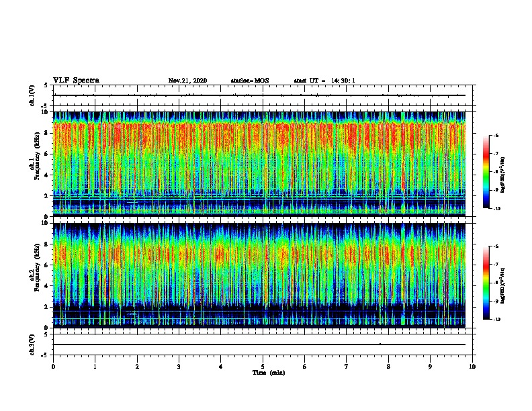Click the ch.2 spectrogram color scale bar
This screenshot has width=532, height=411.
486,283
